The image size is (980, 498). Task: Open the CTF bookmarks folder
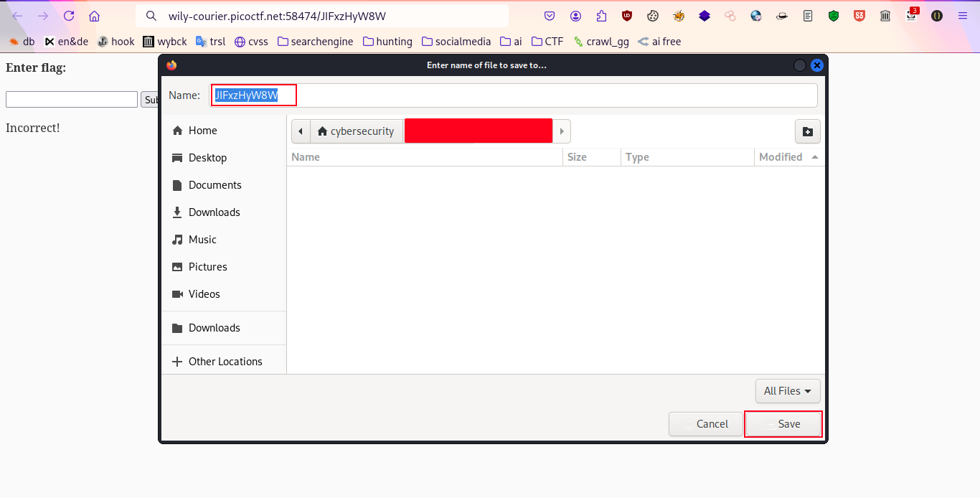(x=547, y=42)
